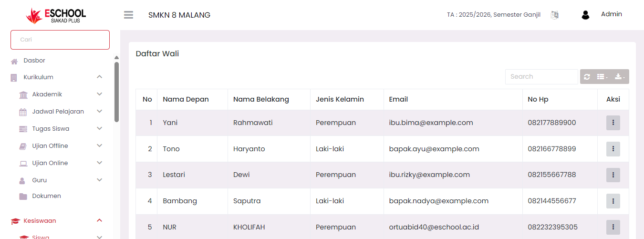Open action menu for Tono Haryanto

click(613, 149)
